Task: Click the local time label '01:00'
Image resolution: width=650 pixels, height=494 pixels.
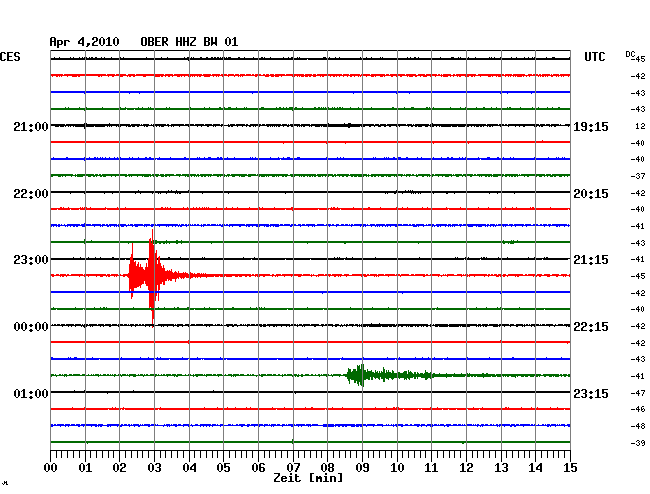Action: pos(31,393)
